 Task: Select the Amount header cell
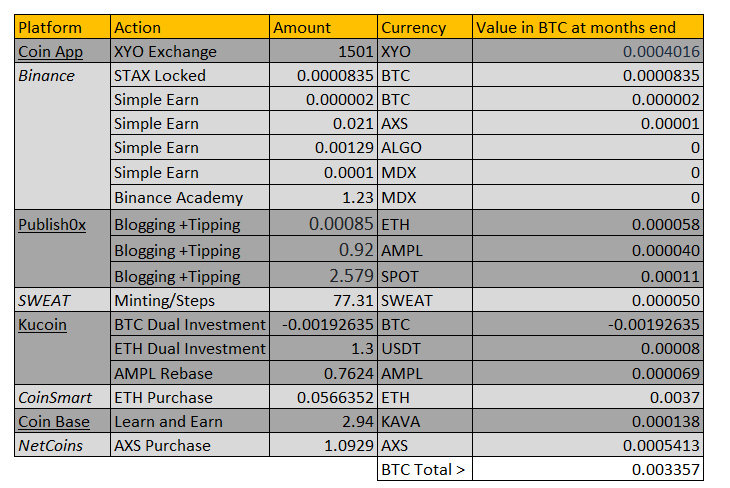[x=324, y=27]
